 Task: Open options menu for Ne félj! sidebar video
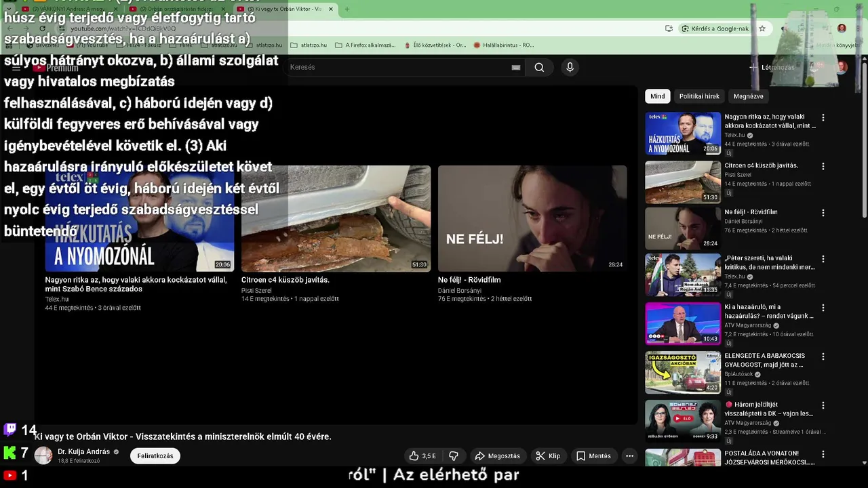coord(823,213)
